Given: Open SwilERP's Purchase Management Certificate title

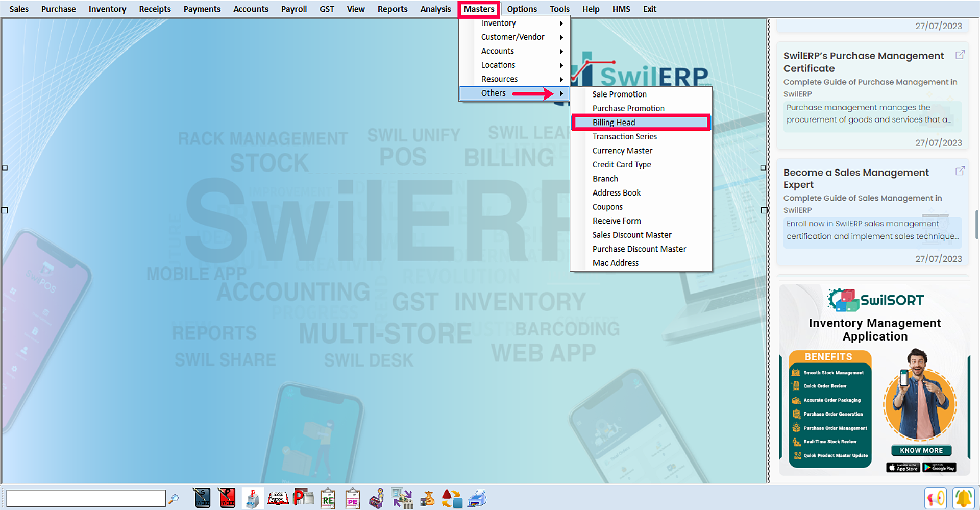Looking at the screenshot, I should (x=864, y=62).
